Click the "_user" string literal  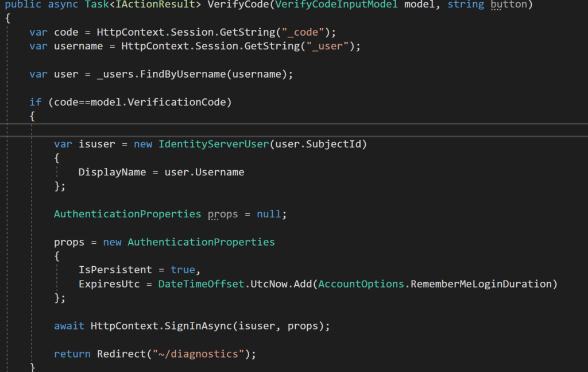327,46
